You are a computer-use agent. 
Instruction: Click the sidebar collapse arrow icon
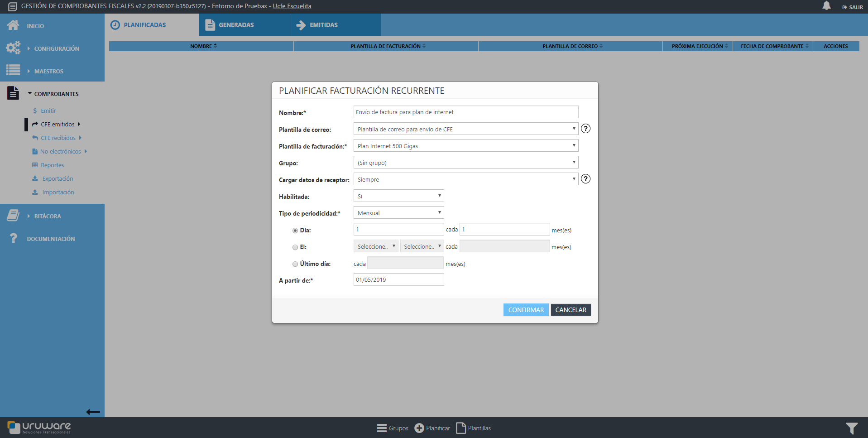click(x=93, y=412)
